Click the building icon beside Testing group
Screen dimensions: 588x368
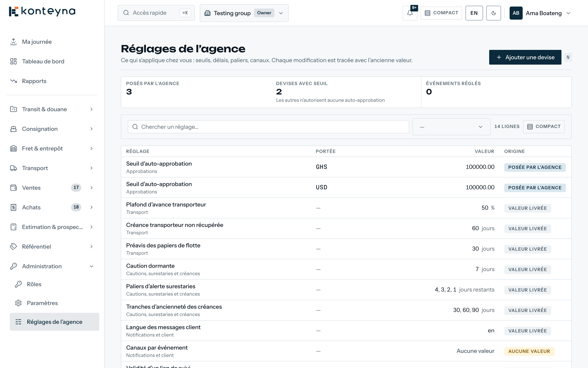[x=207, y=13]
